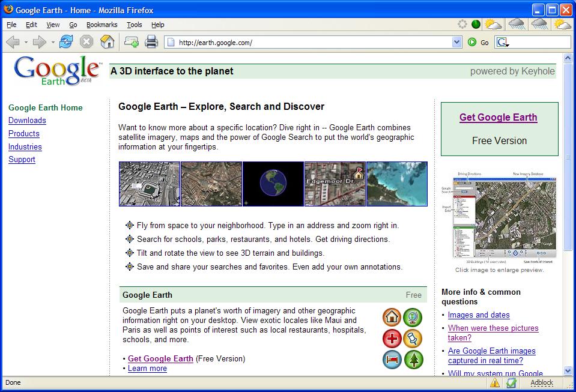
Task: Click the green checkmark status bar icon
Action: (x=511, y=383)
